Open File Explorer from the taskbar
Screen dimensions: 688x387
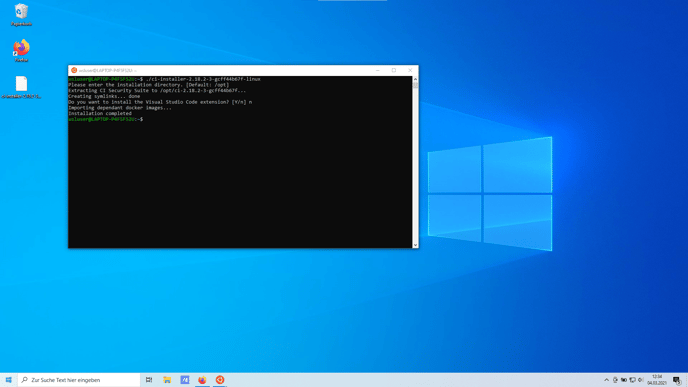pyautogui.click(x=167, y=380)
